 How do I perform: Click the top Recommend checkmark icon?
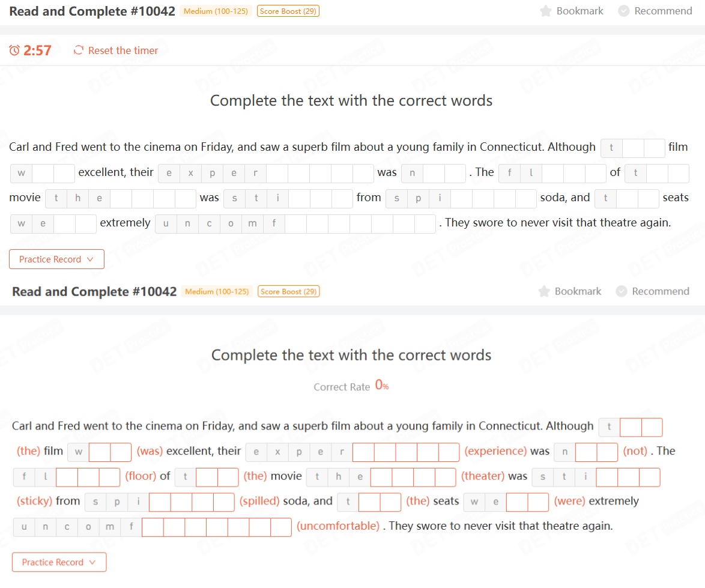point(623,11)
